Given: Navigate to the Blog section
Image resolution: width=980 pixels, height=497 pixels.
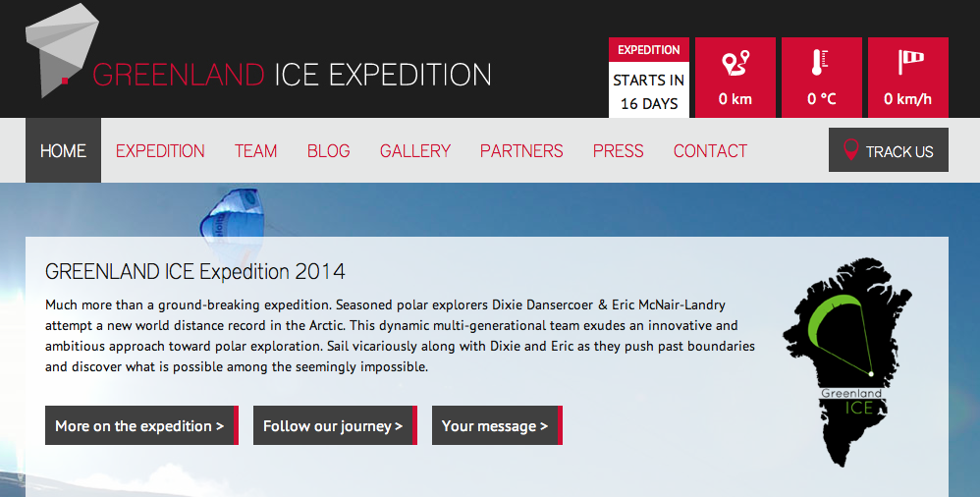Looking at the screenshot, I should pos(328,150).
